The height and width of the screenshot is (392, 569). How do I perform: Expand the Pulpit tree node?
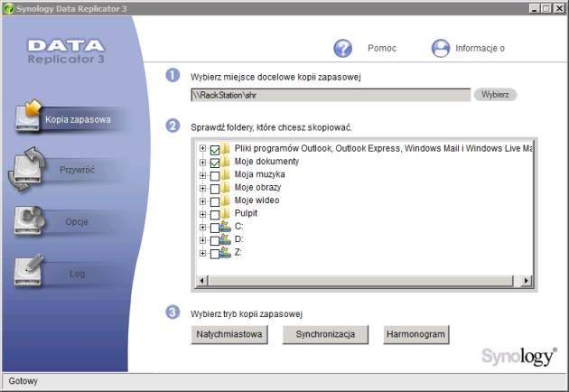[x=202, y=214]
